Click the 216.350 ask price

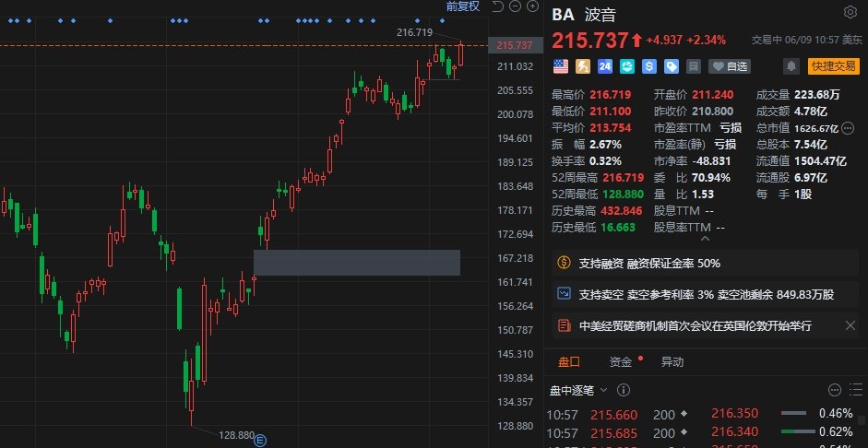pos(734,413)
